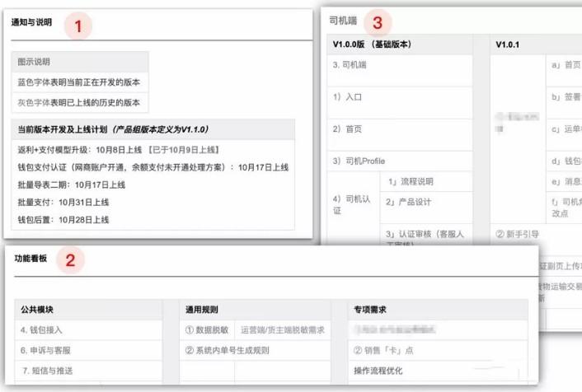Open the 通知与说明 panel heading
The image size is (582, 392).
coord(31,22)
